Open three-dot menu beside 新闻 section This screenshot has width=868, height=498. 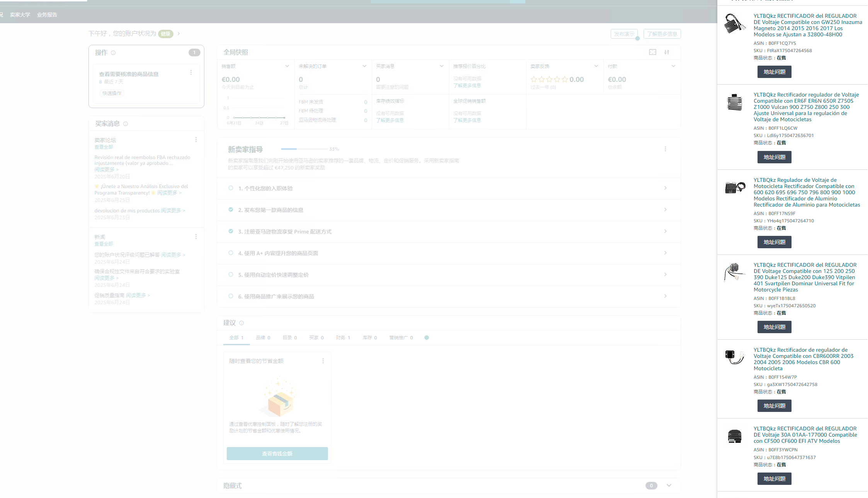coord(196,237)
